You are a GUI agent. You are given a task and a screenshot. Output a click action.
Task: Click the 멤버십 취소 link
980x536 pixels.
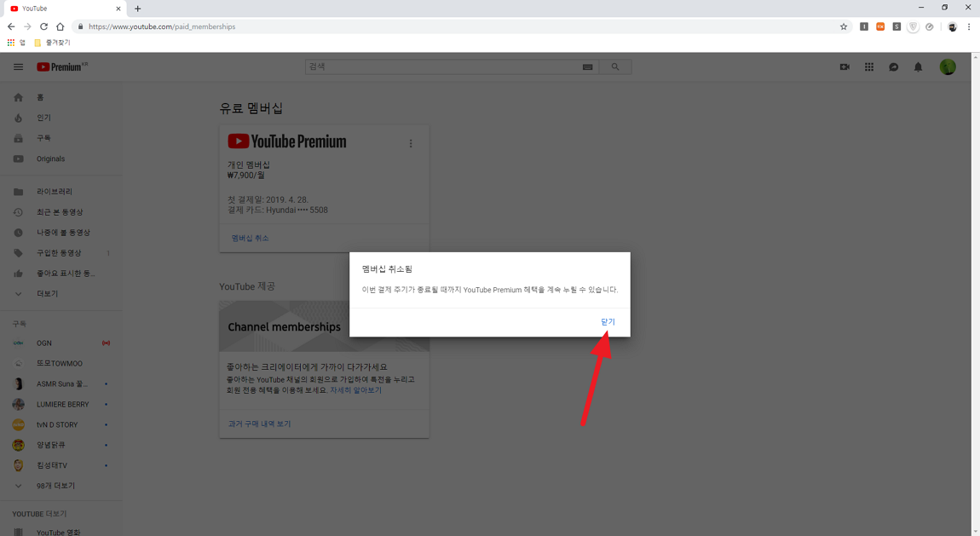(250, 238)
